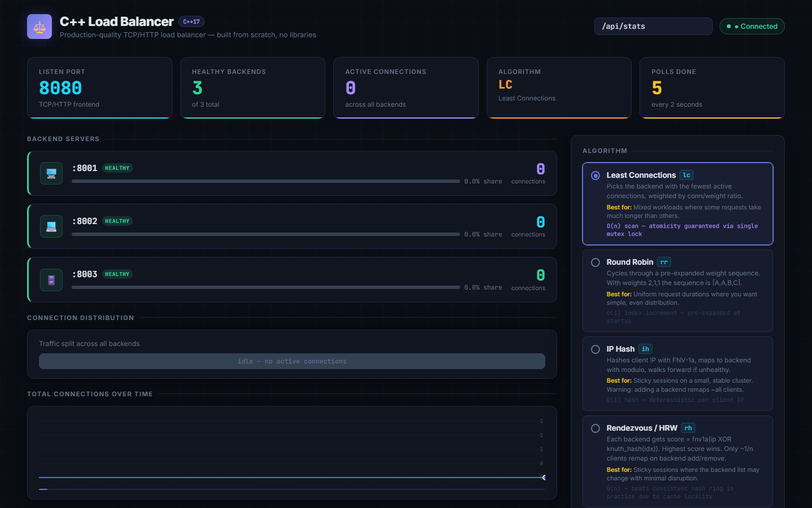
Task: Select the IP Hash radio button
Action: point(595,349)
